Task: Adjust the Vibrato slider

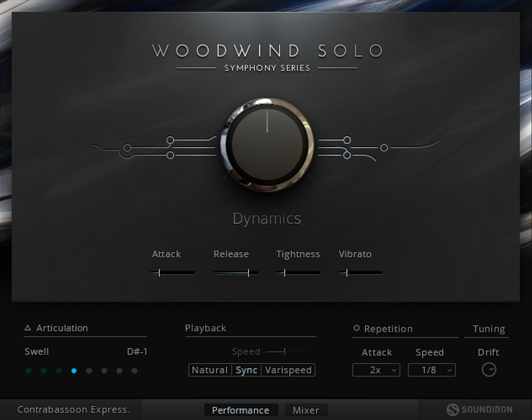Action: (360, 272)
